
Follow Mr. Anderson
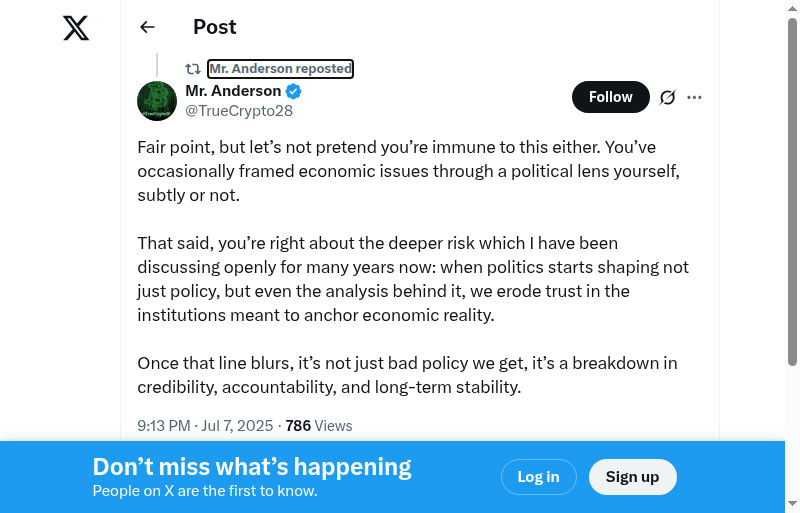point(610,97)
